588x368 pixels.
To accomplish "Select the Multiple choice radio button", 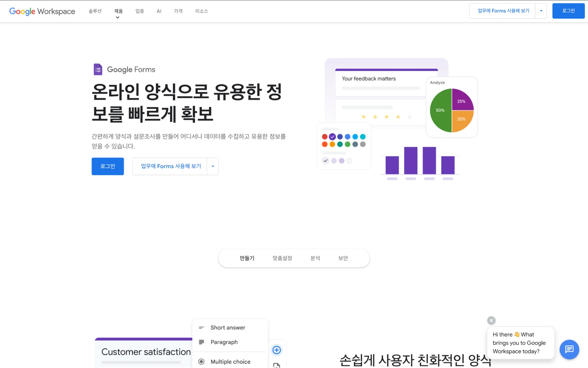I will (x=202, y=362).
